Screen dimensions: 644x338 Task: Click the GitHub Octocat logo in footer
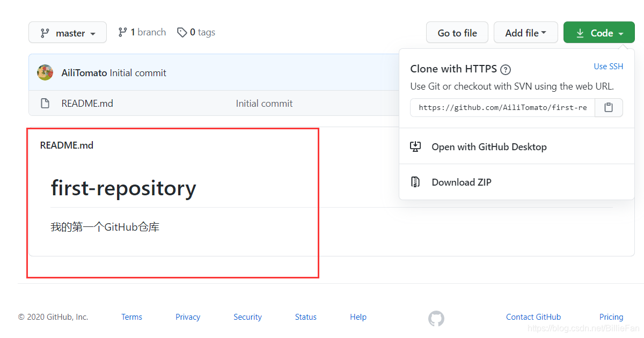click(x=436, y=318)
